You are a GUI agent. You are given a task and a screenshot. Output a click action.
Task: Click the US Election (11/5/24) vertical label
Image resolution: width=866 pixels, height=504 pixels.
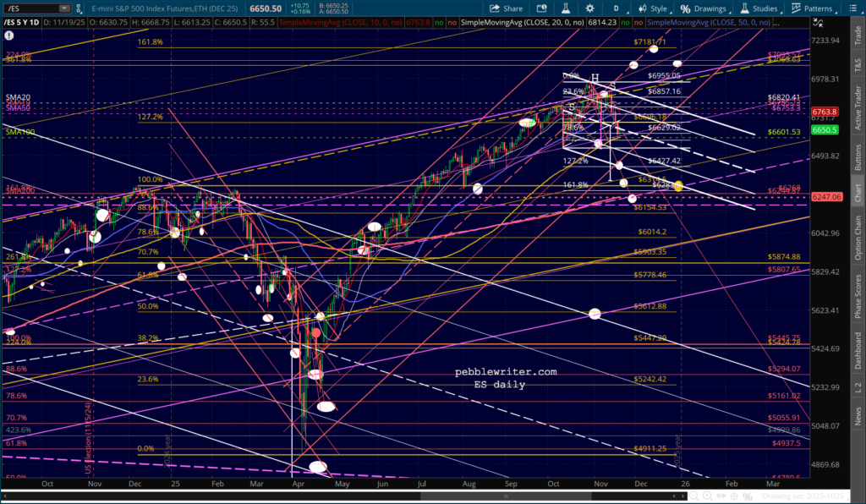click(x=88, y=437)
